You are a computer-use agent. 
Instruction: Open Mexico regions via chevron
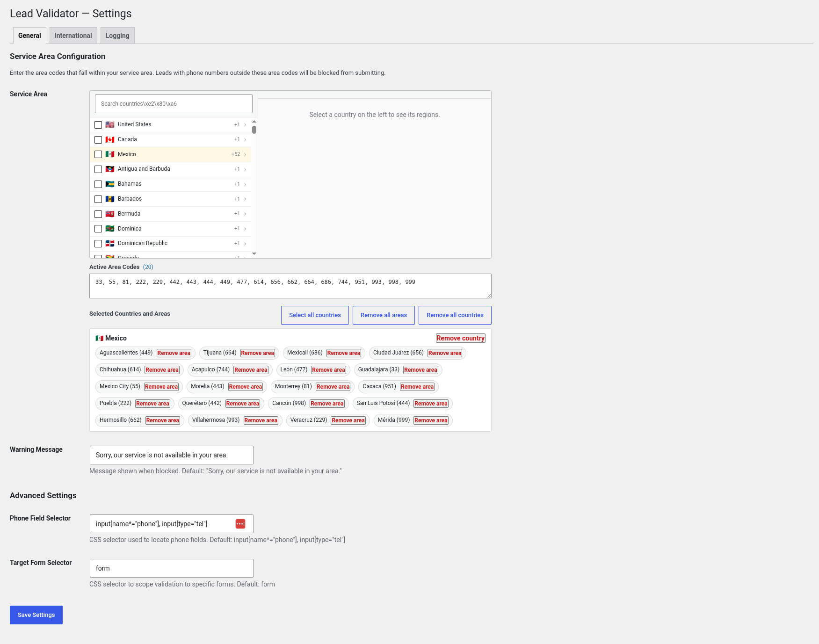[245, 155]
